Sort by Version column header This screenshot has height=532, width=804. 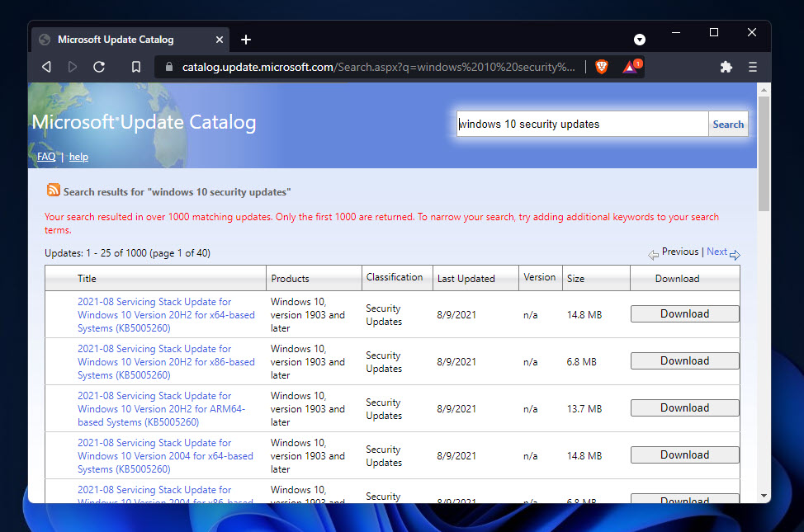[539, 277]
